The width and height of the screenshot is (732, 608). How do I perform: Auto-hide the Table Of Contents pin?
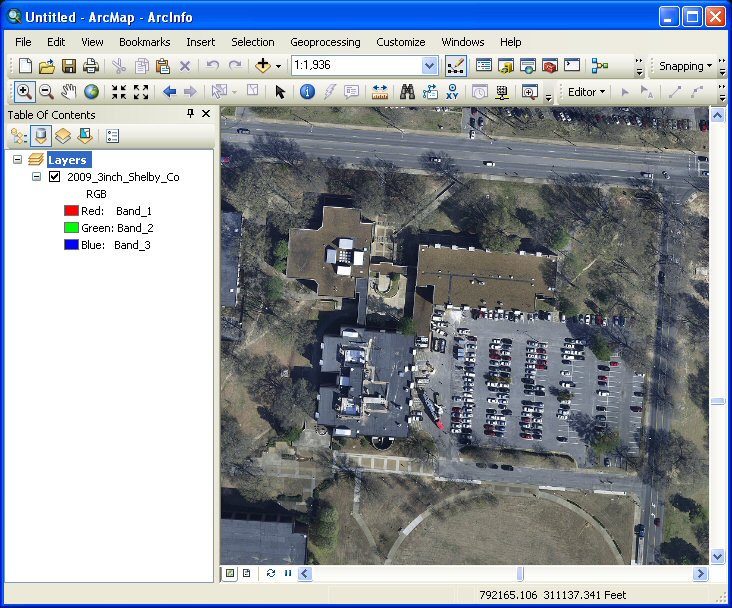tap(190, 113)
